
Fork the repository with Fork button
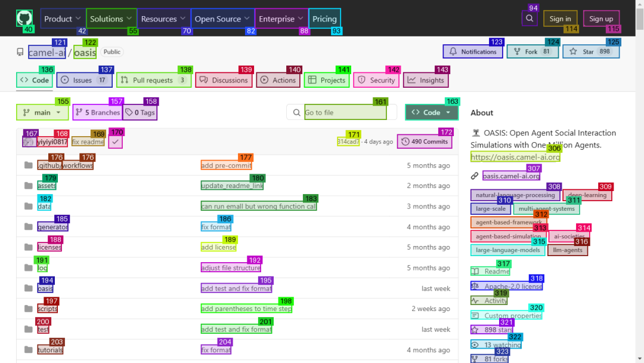click(x=532, y=51)
